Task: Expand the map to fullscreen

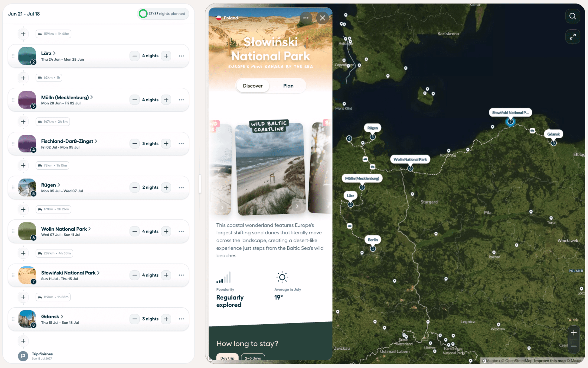Action: tap(573, 37)
